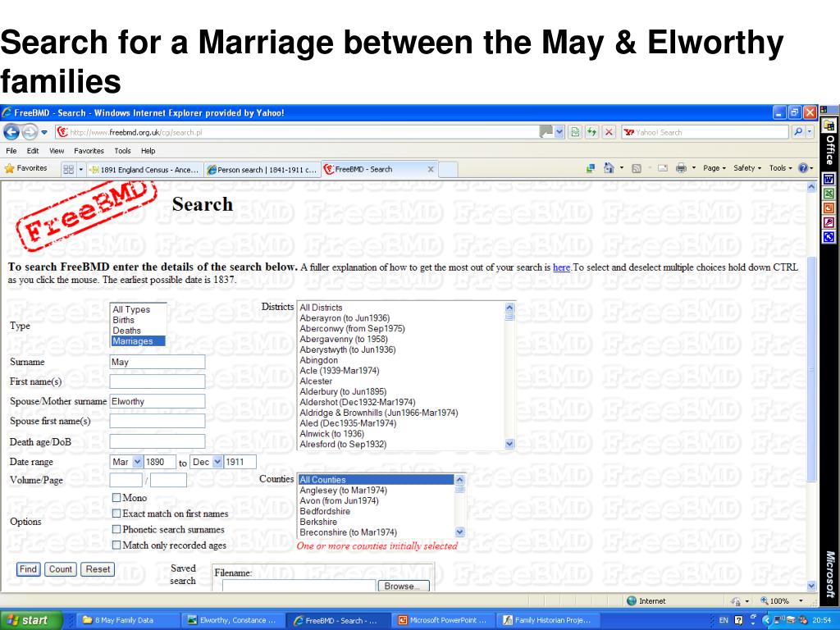Click the Favorites star icon

tap(9, 168)
